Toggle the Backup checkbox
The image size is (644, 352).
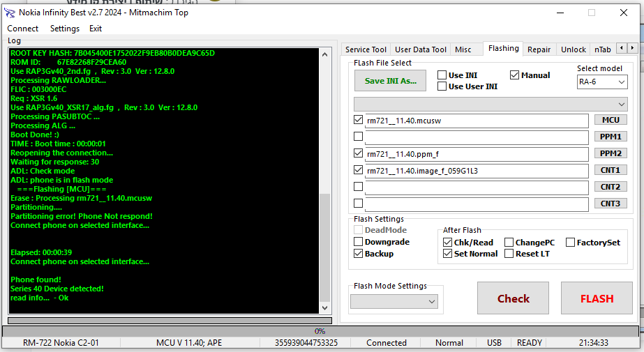(359, 254)
